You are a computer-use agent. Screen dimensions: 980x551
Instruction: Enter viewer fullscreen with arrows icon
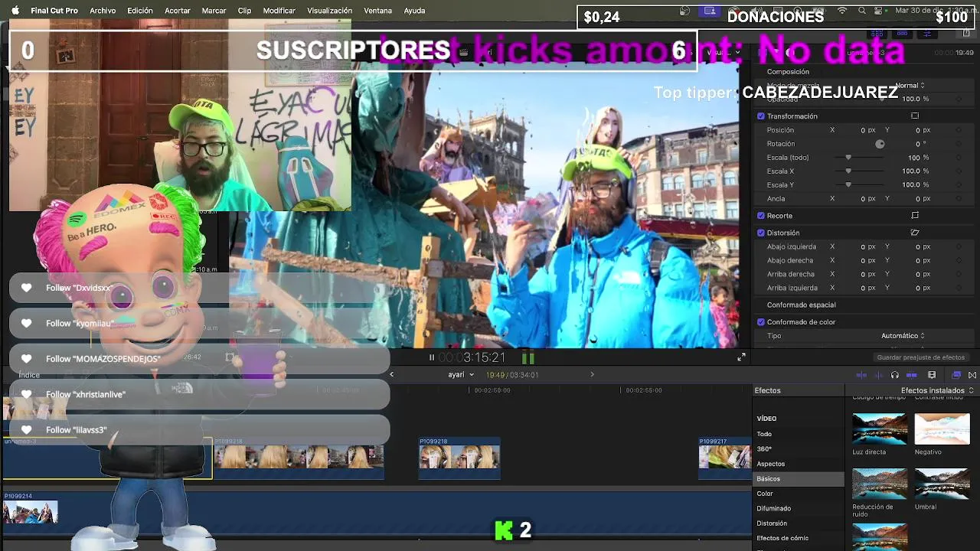coord(741,357)
